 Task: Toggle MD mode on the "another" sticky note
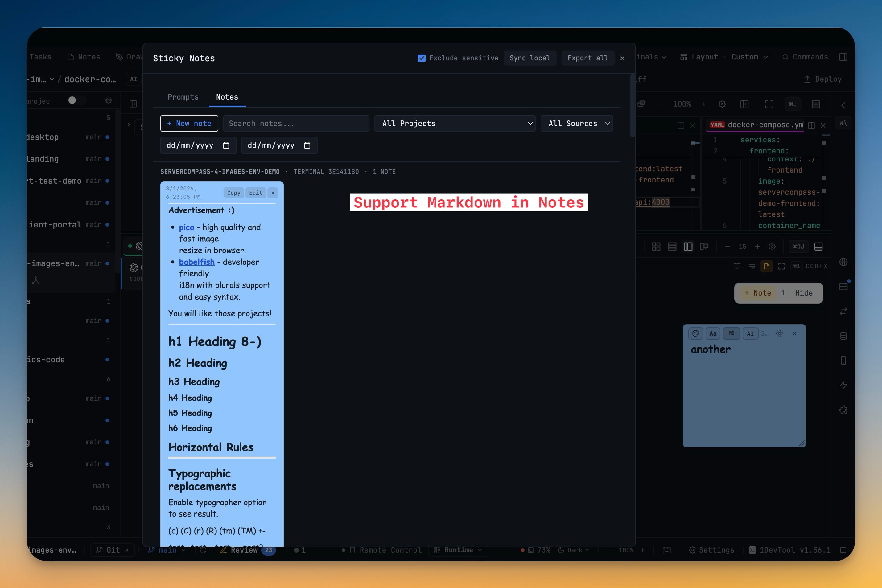pyautogui.click(x=732, y=333)
